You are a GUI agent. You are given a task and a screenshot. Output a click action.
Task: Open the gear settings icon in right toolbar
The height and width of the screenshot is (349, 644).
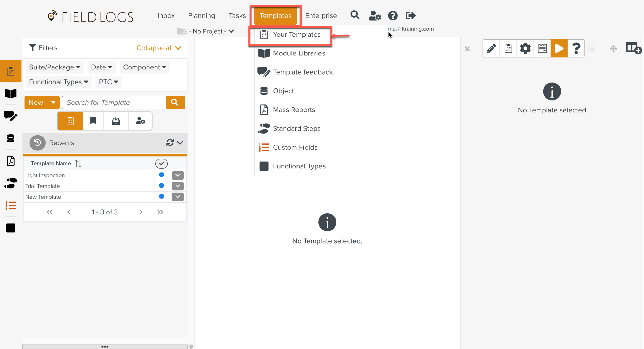[x=525, y=48]
